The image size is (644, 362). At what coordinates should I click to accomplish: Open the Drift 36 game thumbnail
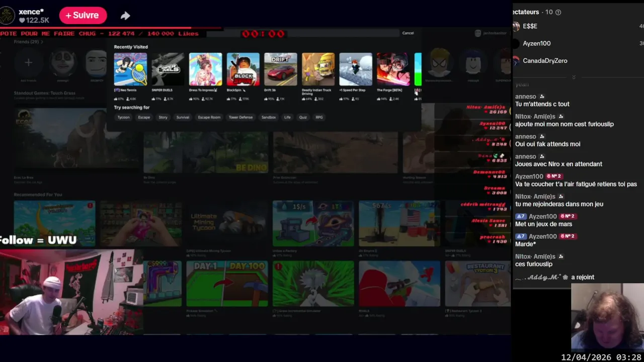coord(281,69)
